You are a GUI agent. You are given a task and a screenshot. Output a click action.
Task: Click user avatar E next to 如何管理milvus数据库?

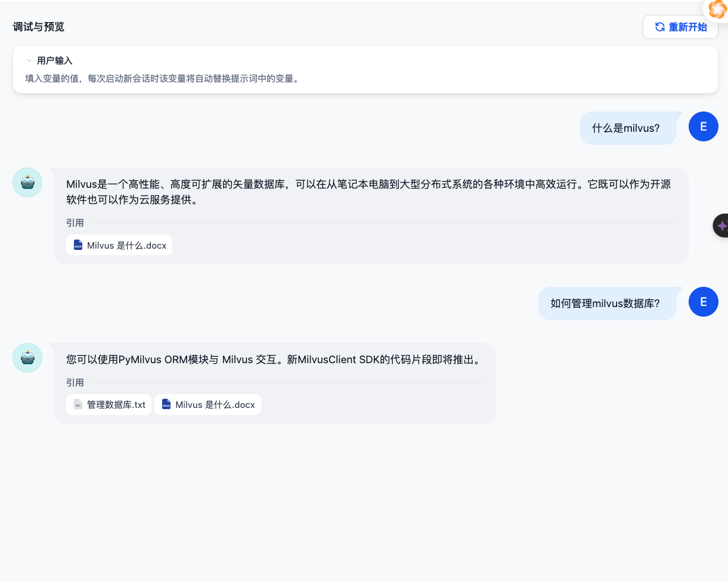point(704,302)
